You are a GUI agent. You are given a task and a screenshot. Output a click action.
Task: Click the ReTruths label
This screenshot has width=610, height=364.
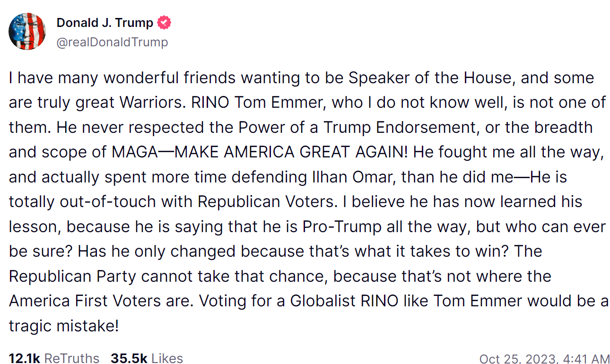tap(72, 358)
